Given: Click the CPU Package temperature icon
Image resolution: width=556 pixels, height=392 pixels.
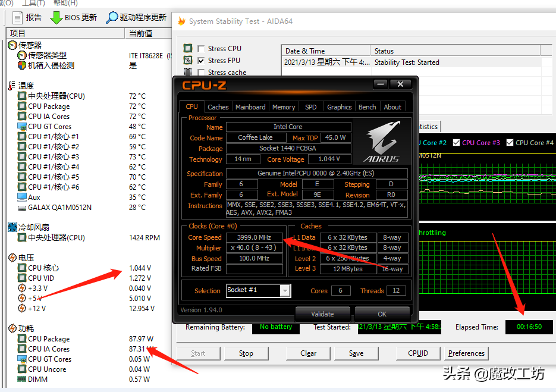Looking at the screenshot, I should 22,106.
